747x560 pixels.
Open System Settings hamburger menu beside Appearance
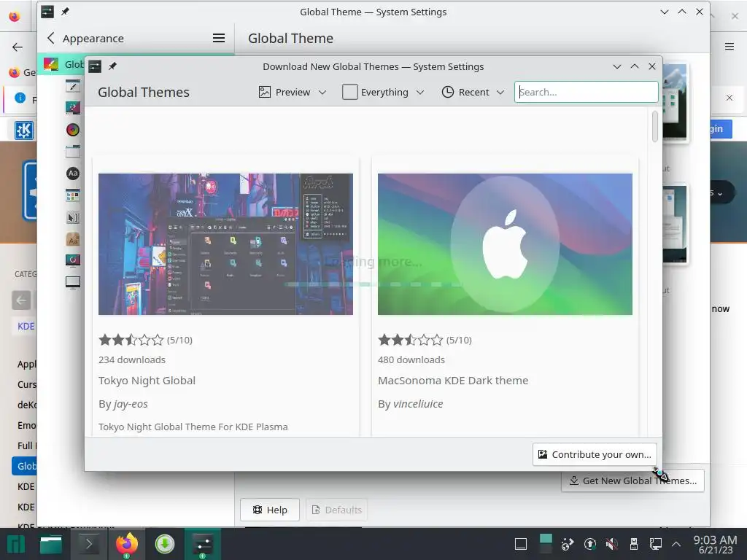(x=219, y=38)
